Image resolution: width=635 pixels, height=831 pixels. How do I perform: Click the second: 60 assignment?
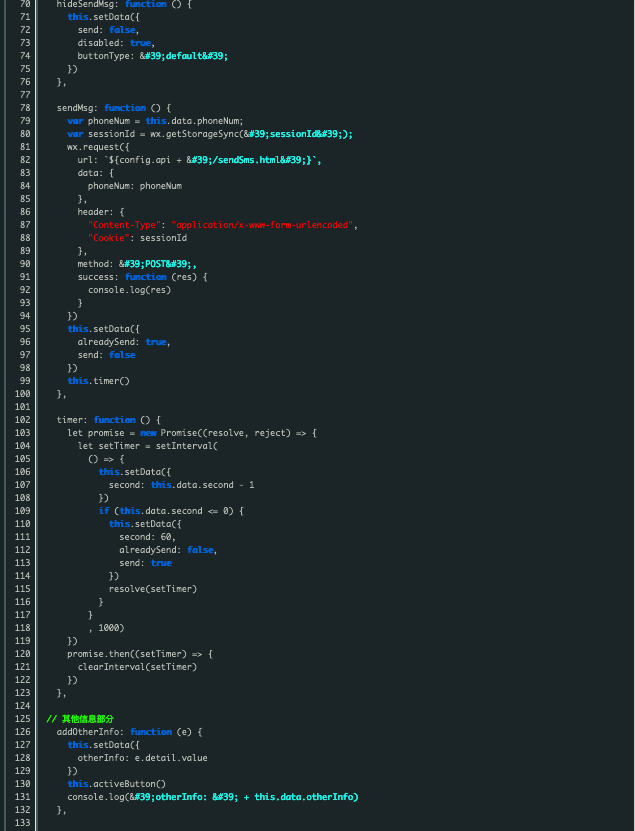pyautogui.click(x=147, y=537)
